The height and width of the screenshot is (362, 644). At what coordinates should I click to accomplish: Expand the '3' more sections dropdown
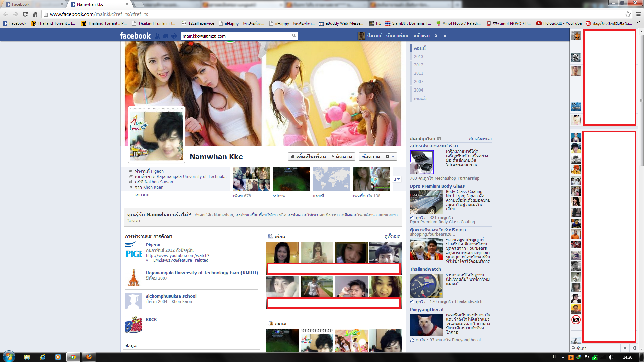(396, 179)
